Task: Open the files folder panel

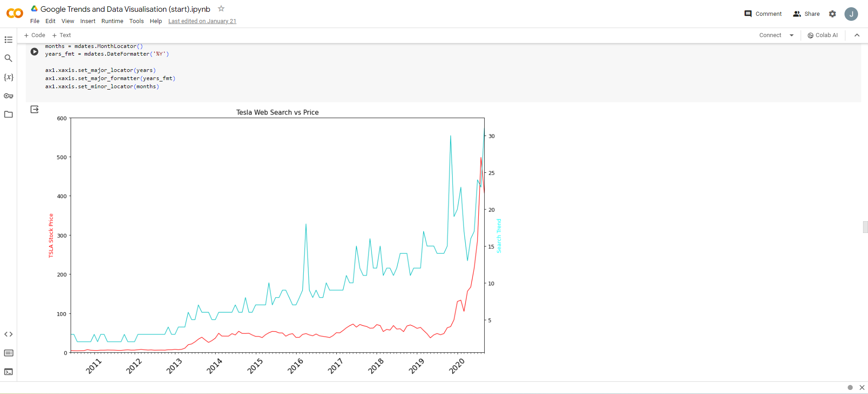Action: point(8,114)
